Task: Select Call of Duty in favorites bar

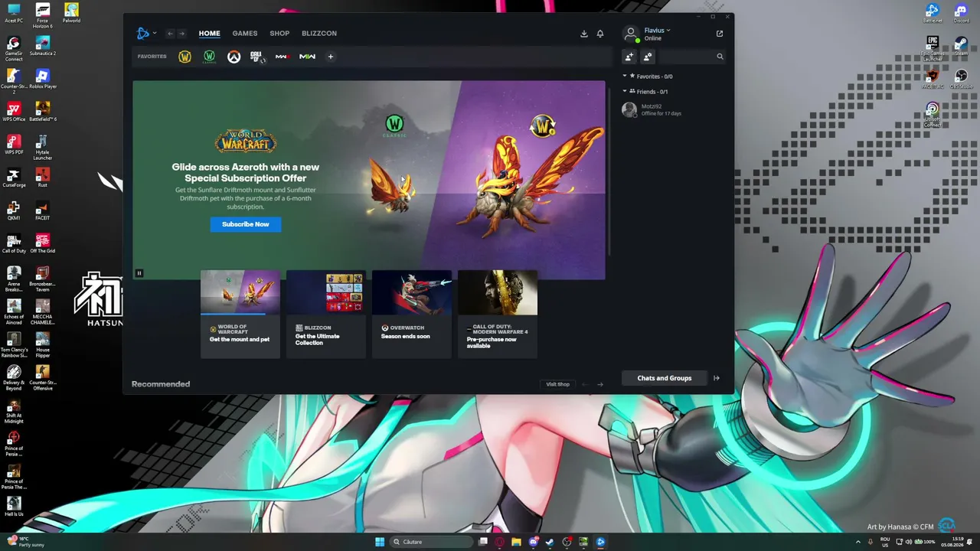Action: [x=257, y=57]
